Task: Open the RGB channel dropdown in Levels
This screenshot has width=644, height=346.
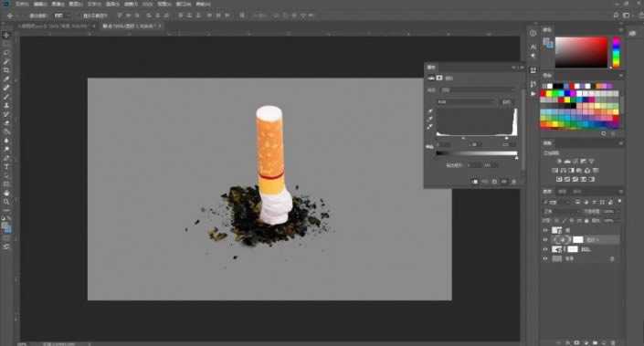Action: [467, 101]
